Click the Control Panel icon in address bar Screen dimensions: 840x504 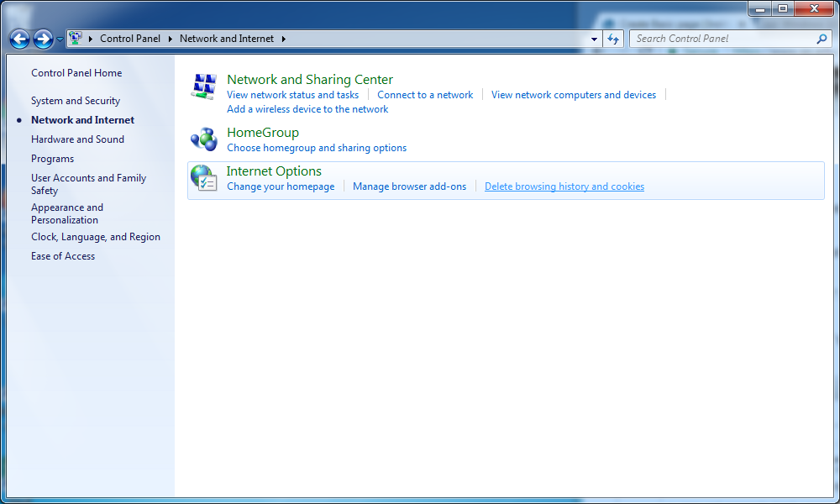pyautogui.click(x=76, y=39)
